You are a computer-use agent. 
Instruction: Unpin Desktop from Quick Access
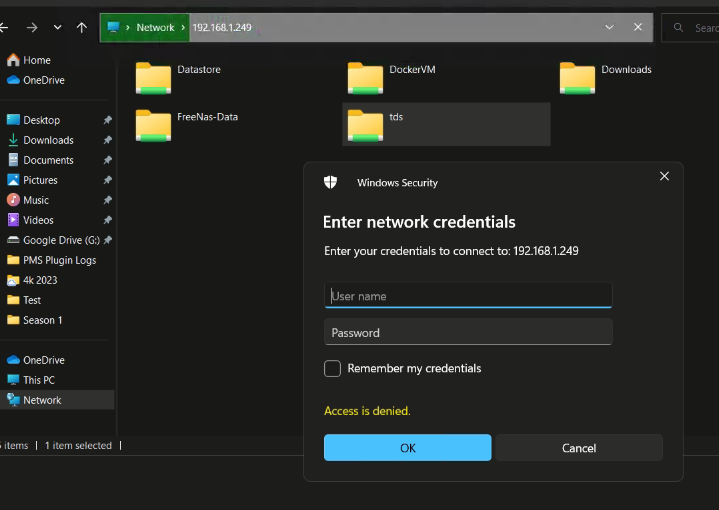[108, 120]
